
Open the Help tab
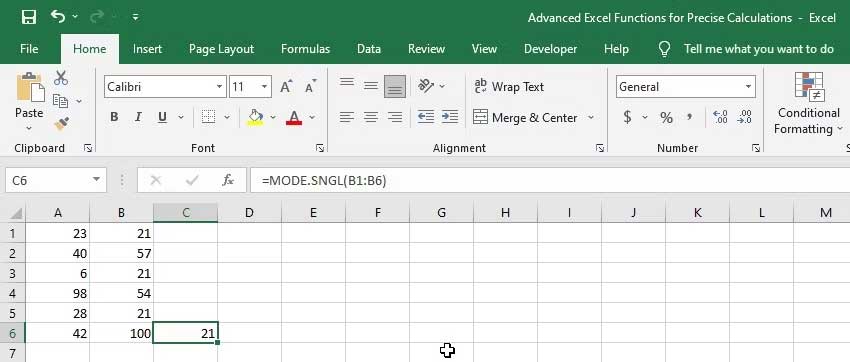point(616,49)
